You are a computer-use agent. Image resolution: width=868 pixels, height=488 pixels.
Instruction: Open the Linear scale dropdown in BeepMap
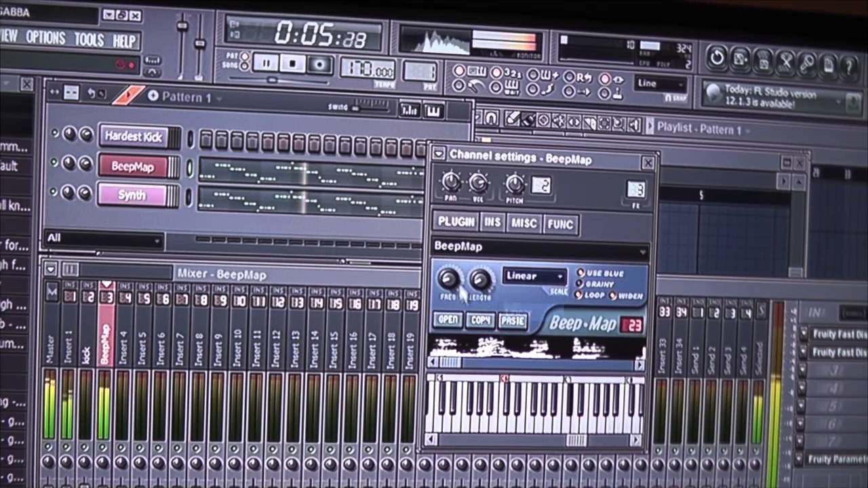click(535, 277)
